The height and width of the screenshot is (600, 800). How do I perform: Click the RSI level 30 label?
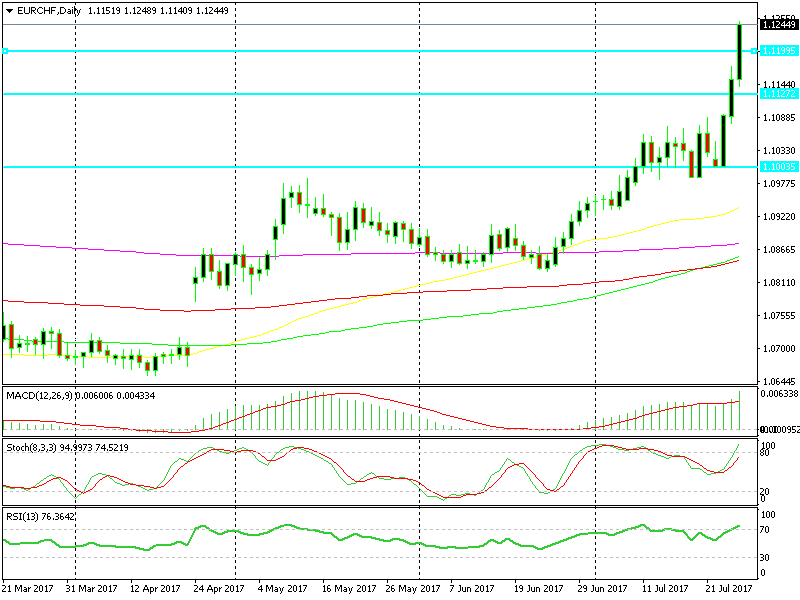pos(765,558)
